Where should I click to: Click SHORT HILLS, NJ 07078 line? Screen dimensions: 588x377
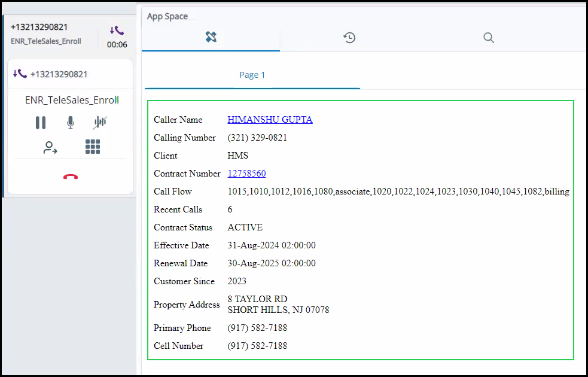pyautogui.click(x=278, y=310)
